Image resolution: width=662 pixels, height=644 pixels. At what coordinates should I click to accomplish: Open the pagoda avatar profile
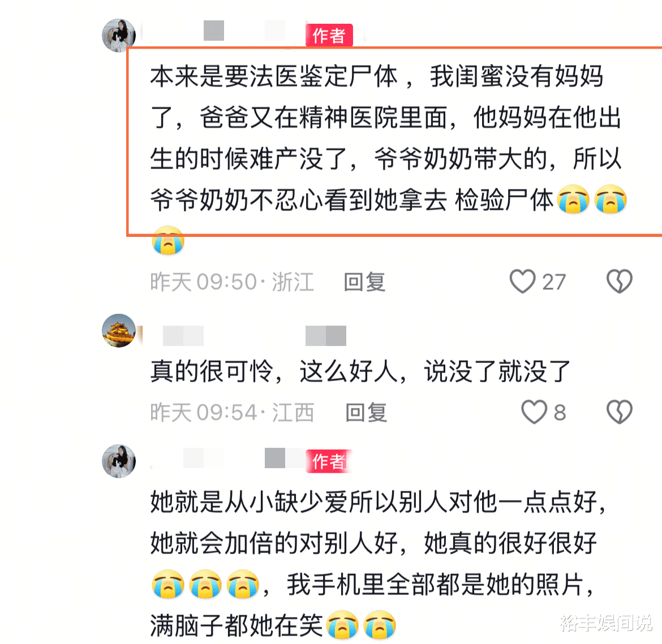click(119, 330)
